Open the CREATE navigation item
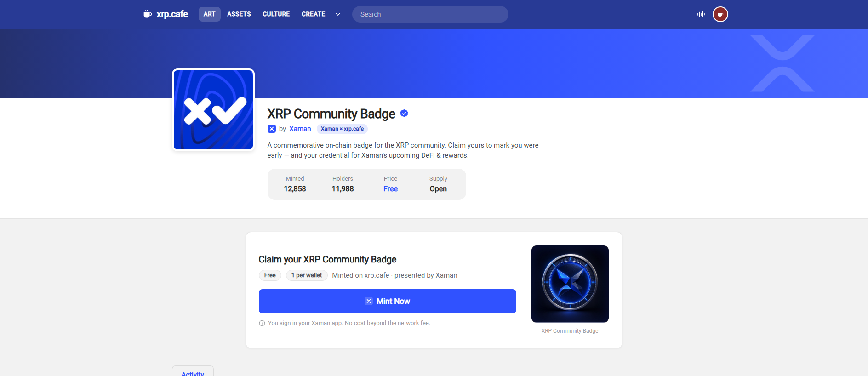 click(x=314, y=14)
